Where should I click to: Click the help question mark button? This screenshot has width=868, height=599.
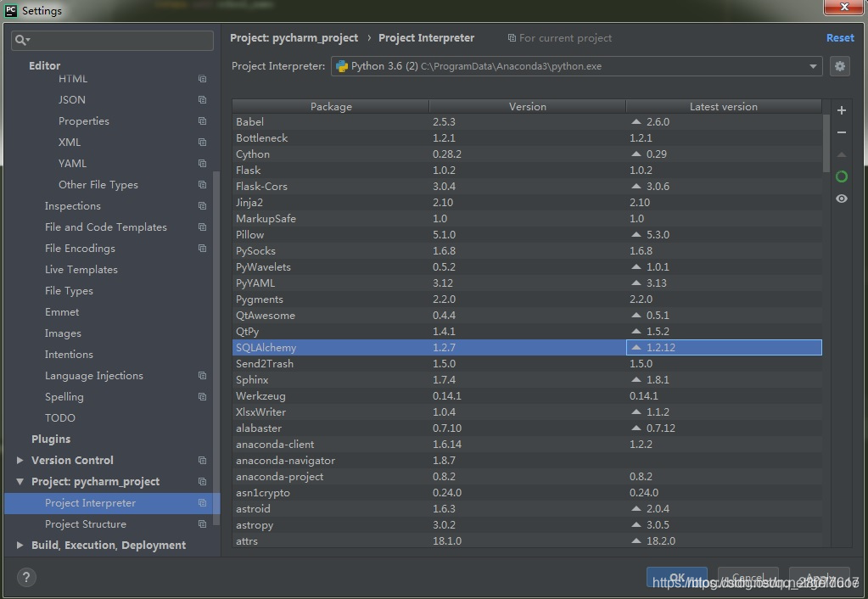pyautogui.click(x=26, y=578)
